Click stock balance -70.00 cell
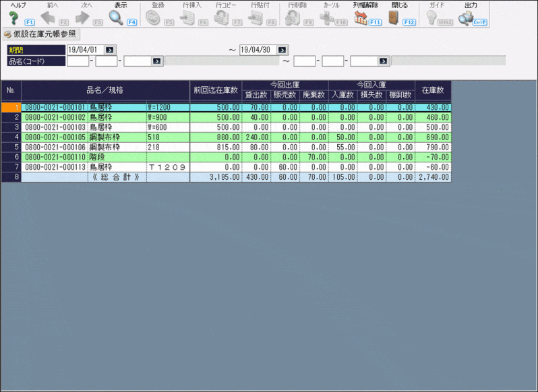The width and height of the screenshot is (538, 392). [433, 158]
